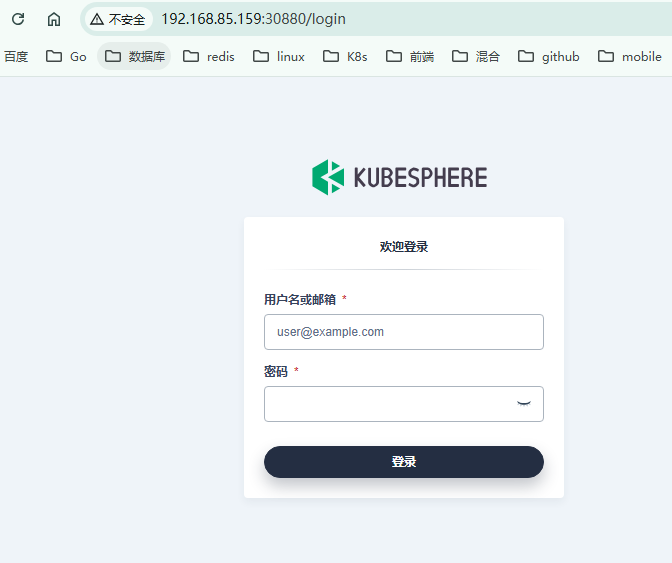Image resolution: width=672 pixels, height=563 pixels.
Task: Click the 用户名或邮箱 field label
Action: point(300,299)
